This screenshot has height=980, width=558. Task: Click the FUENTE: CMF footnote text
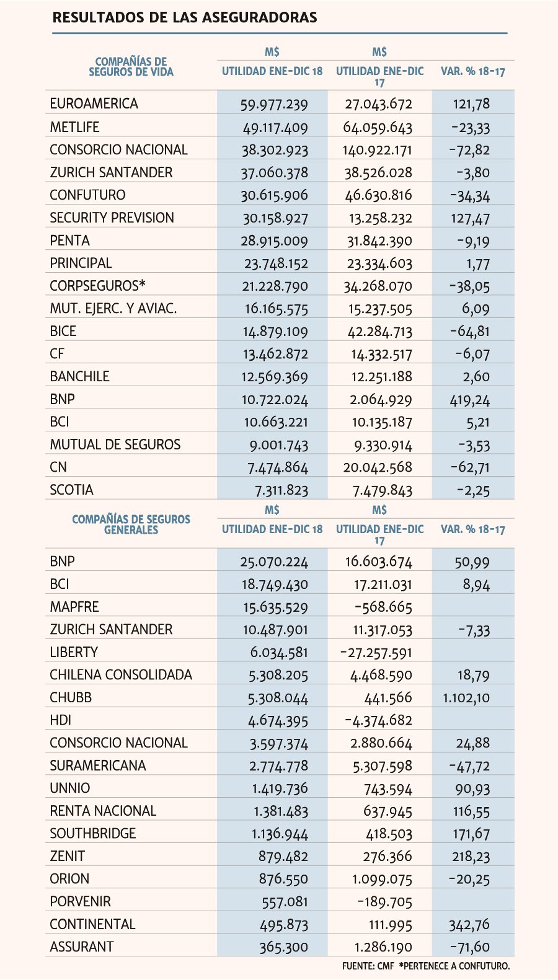pos(368,966)
